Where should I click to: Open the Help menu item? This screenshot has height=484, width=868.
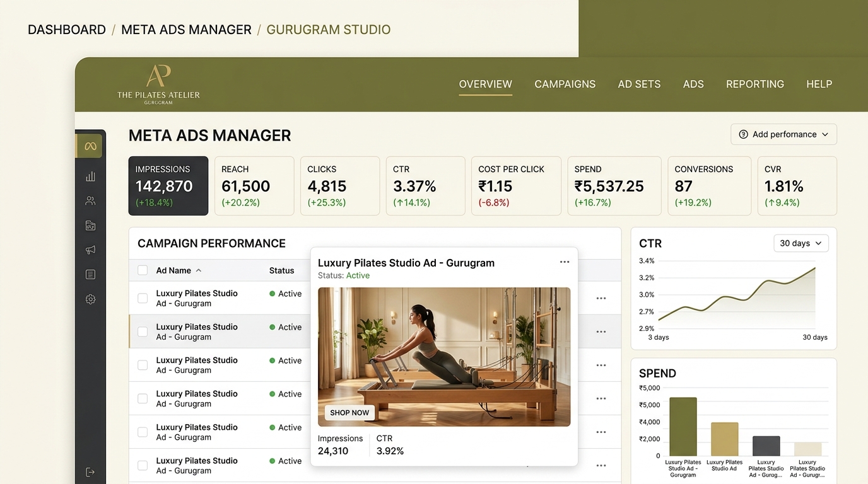click(x=819, y=84)
